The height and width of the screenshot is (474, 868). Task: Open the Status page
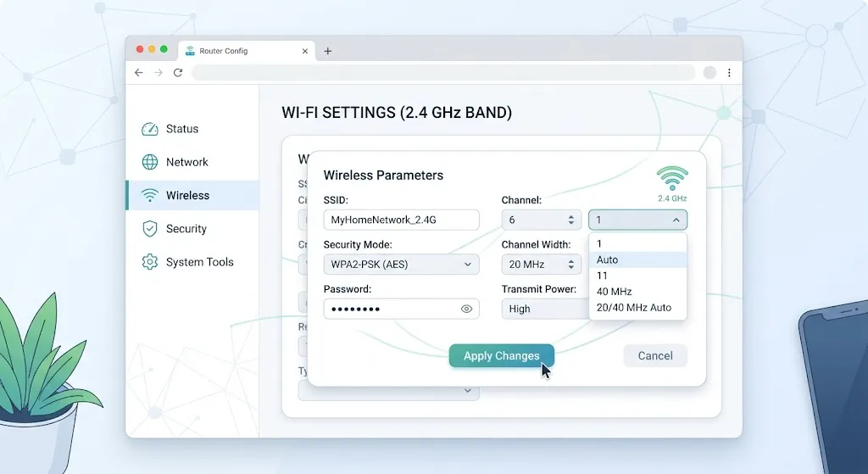pyautogui.click(x=192, y=129)
